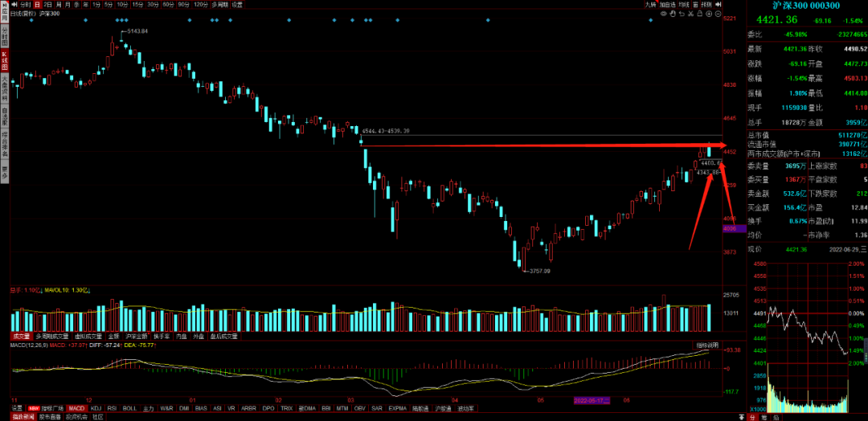Open the 指数新闻 bottom tab

pyautogui.click(x=23, y=416)
